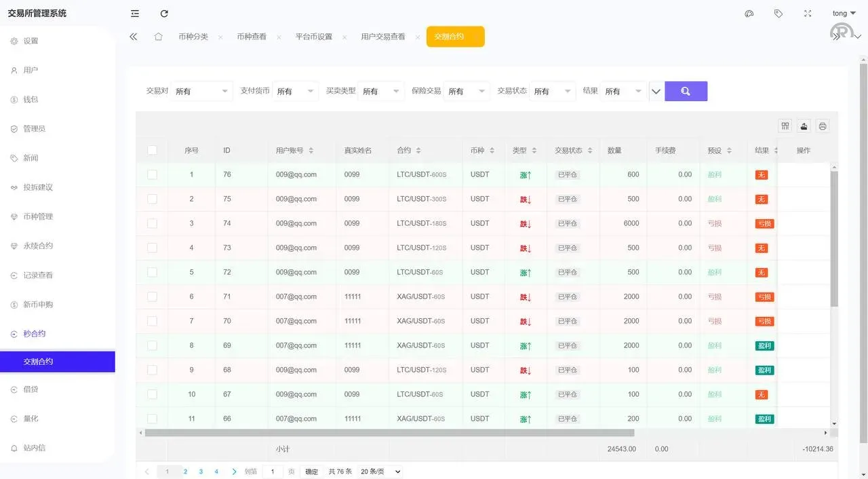Image resolution: width=868 pixels, height=479 pixels.
Task: Export the table using the export icon
Action: [x=804, y=126]
